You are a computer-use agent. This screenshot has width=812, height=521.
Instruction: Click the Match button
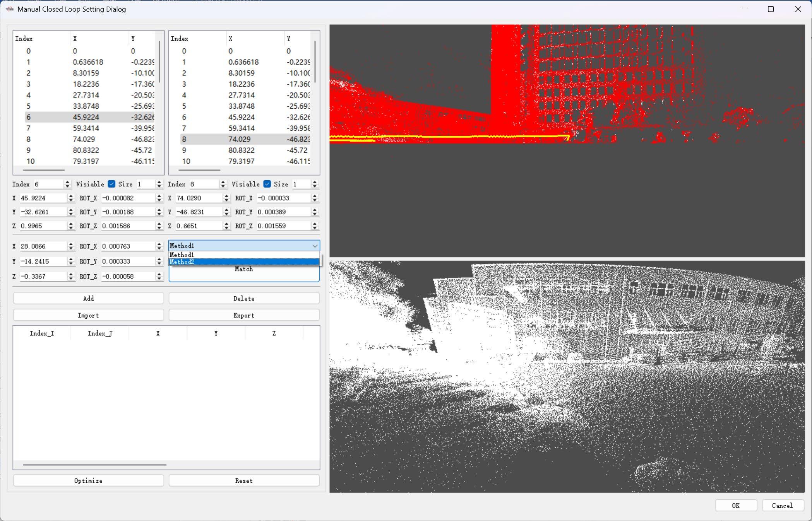(244, 269)
